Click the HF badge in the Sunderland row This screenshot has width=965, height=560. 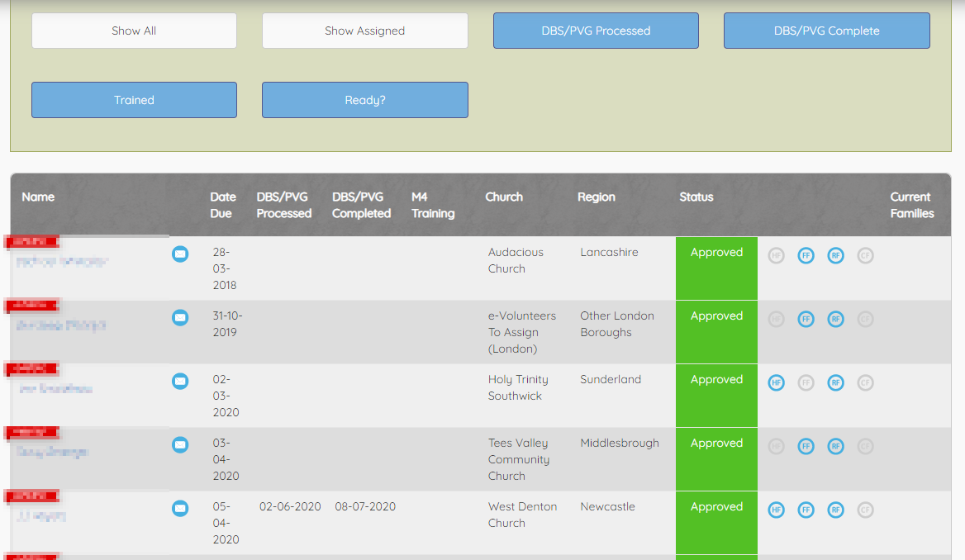(x=776, y=382)
